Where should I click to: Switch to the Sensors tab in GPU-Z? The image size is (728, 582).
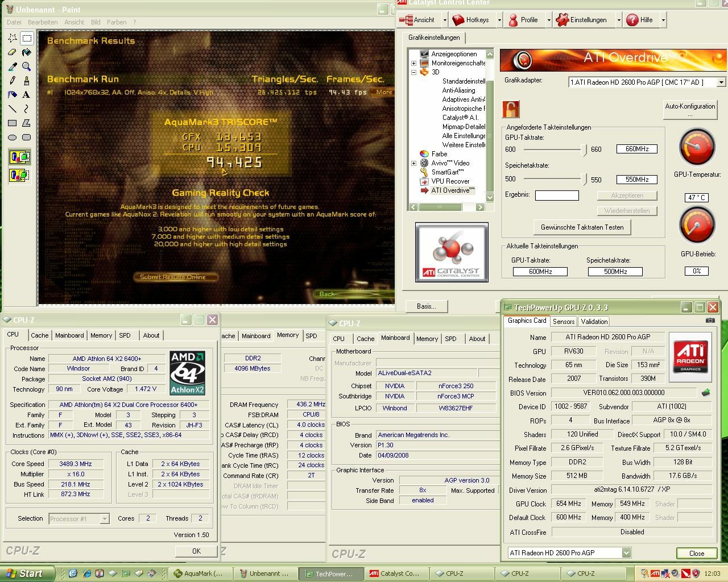point(564,322)
